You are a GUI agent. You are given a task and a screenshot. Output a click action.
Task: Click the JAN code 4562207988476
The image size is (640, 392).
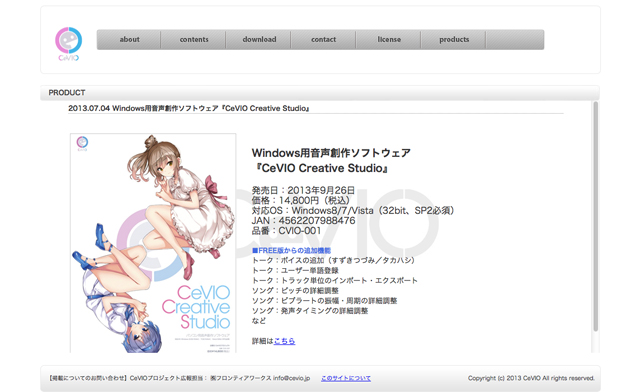pos(303,220)
